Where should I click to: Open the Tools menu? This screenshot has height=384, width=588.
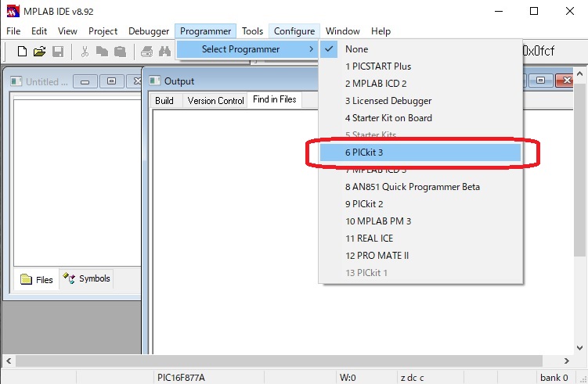pos(252,31)
